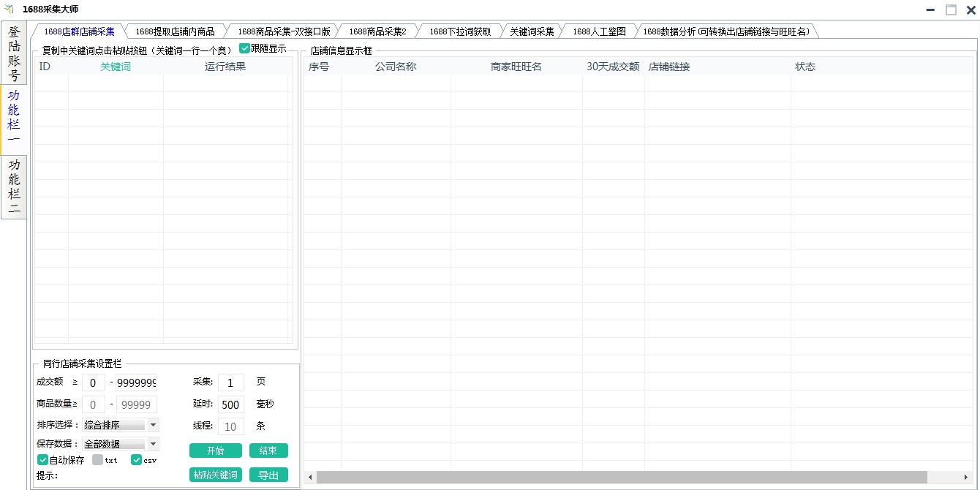This screenshot has height=490, width=980.
Task: Click the ID column header
Action: pos(51,67)
